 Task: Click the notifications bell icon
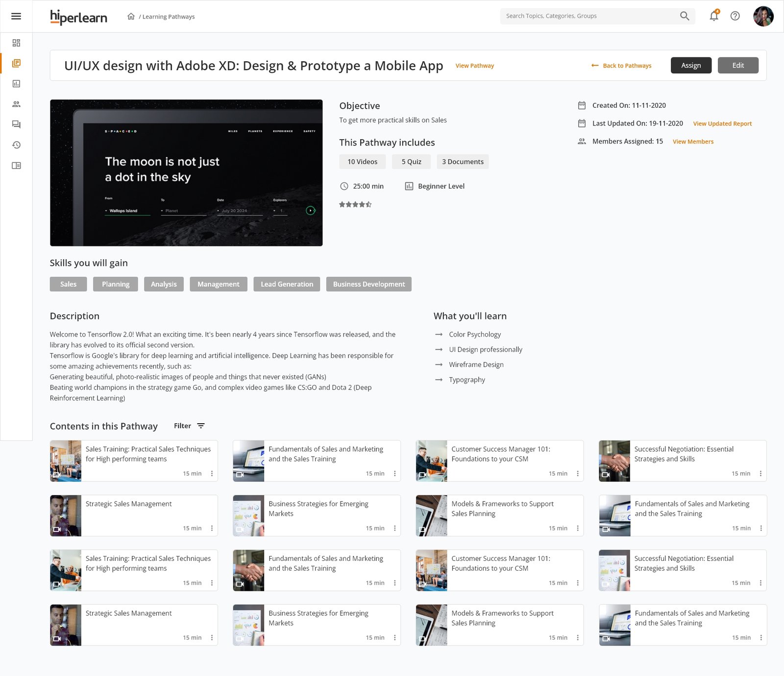[x=714, y=16]
